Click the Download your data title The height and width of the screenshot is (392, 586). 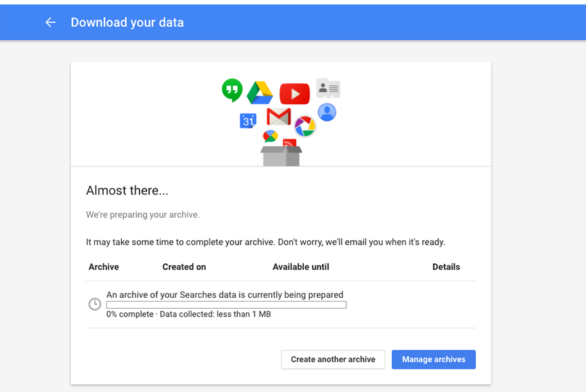pos(128,23)
